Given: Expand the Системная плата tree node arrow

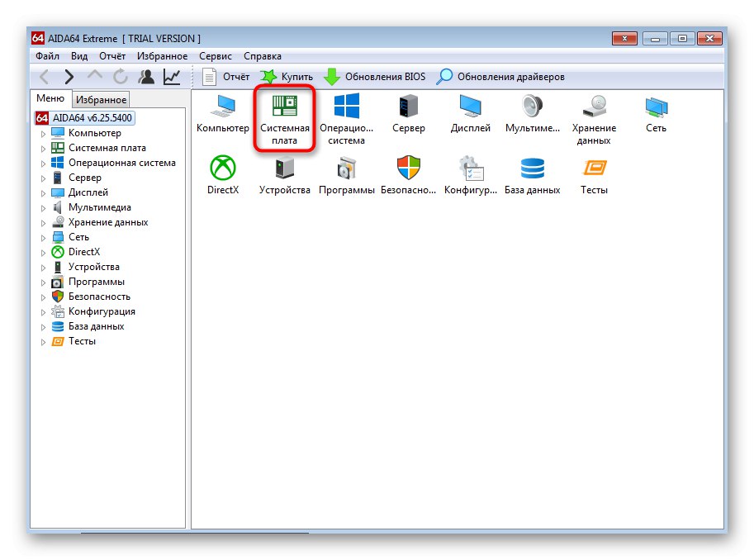Looking at the screenshot, I should click(43, 148).
